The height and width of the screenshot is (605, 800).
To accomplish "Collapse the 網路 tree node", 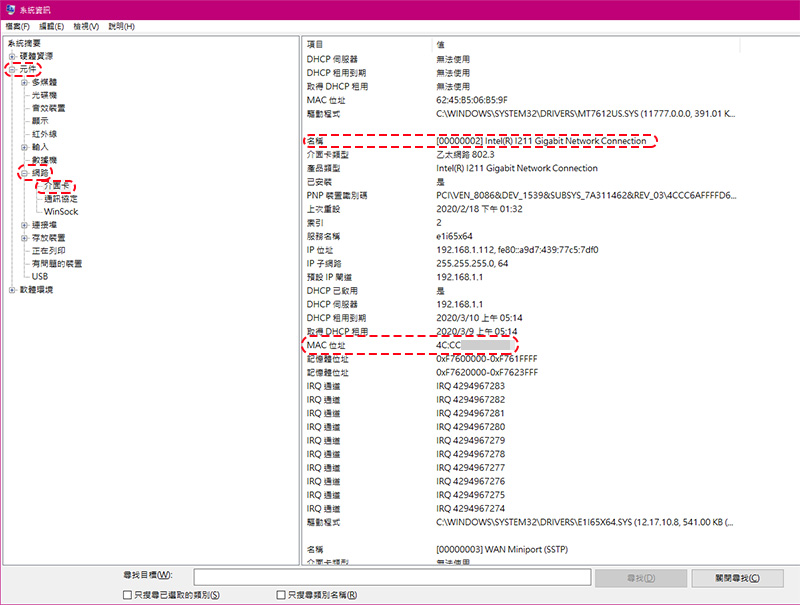I will pos(24,173).
